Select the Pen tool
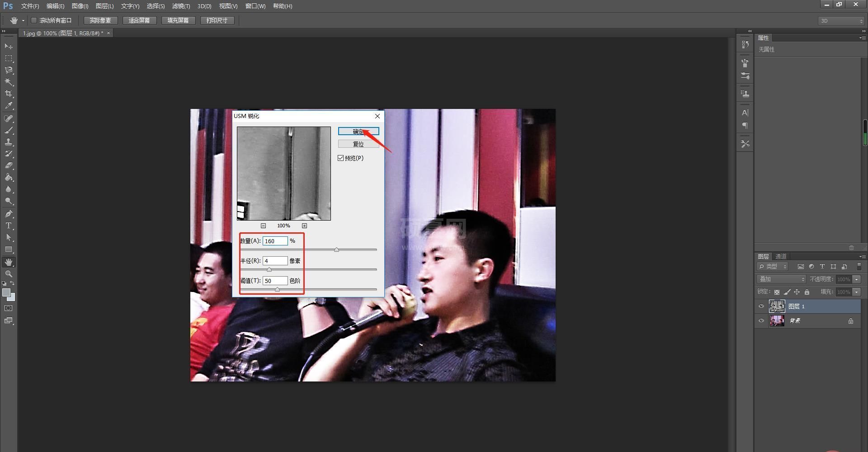The width and height of the screenshot is (868, 452). coord(9,214)
